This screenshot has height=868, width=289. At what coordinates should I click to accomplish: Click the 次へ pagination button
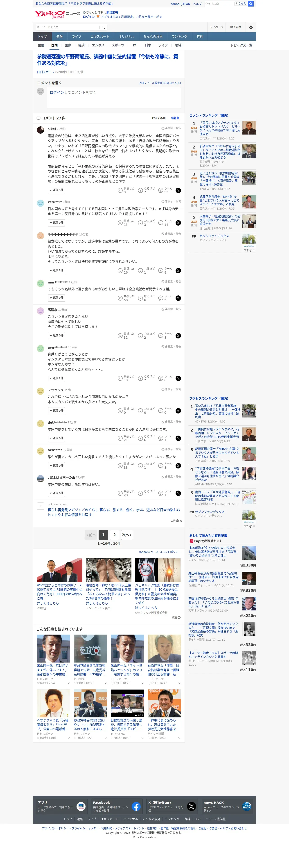(x=127, y=535)
